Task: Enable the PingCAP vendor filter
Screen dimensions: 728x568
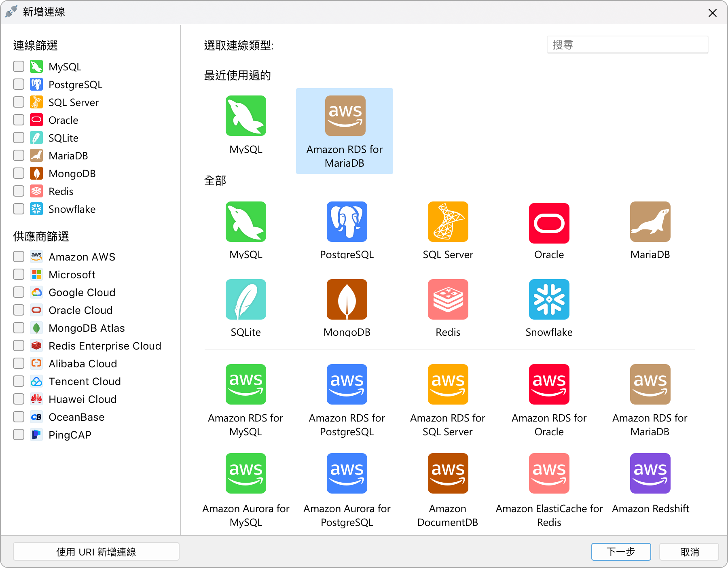Action: click(19, 434)
